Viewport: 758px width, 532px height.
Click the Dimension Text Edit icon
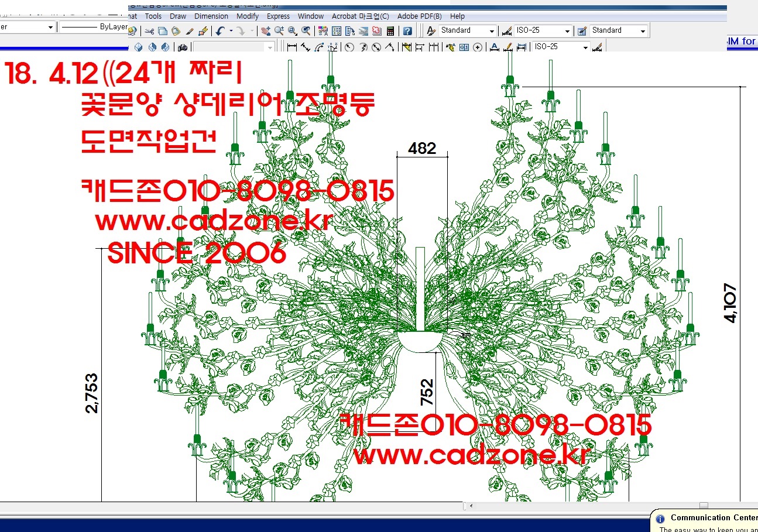click(x=508, y=47)
